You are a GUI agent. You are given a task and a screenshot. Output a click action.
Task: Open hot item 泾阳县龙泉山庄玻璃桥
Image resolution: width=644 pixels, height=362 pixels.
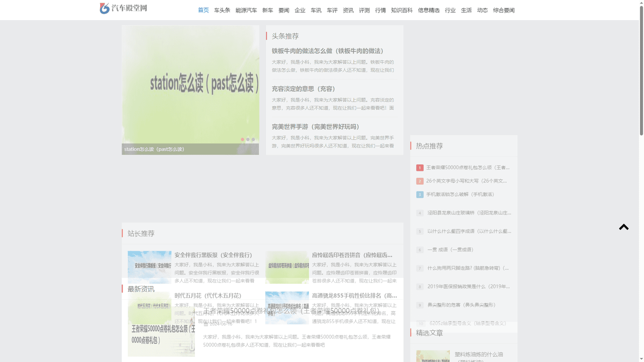click(x=469, y=213)
